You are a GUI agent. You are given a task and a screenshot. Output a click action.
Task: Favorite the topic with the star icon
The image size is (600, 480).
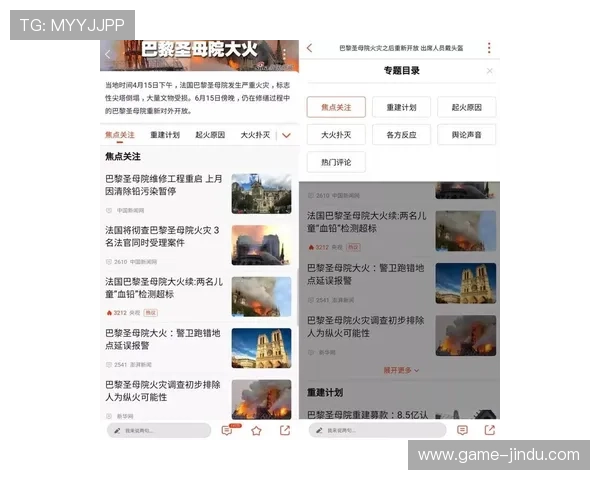(x=256, y=431)
